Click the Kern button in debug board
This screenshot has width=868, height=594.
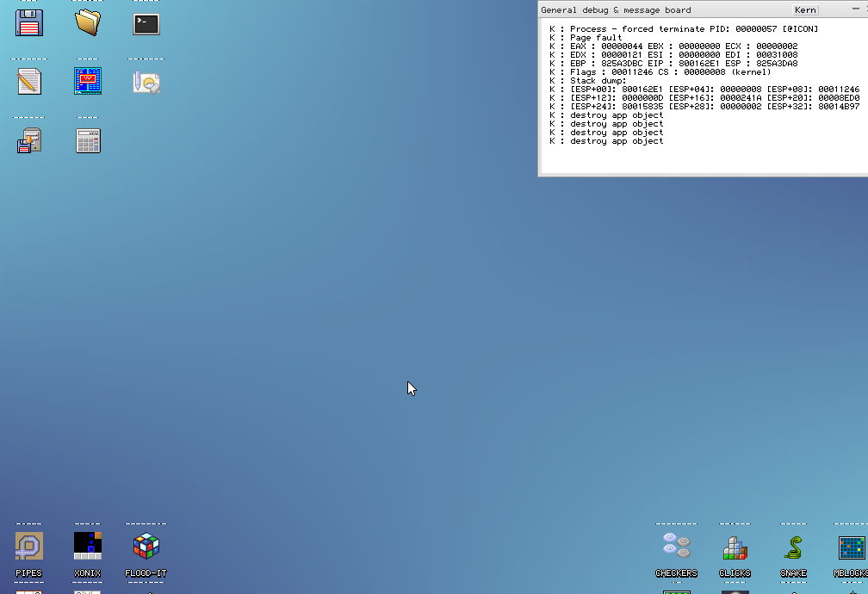805,10
